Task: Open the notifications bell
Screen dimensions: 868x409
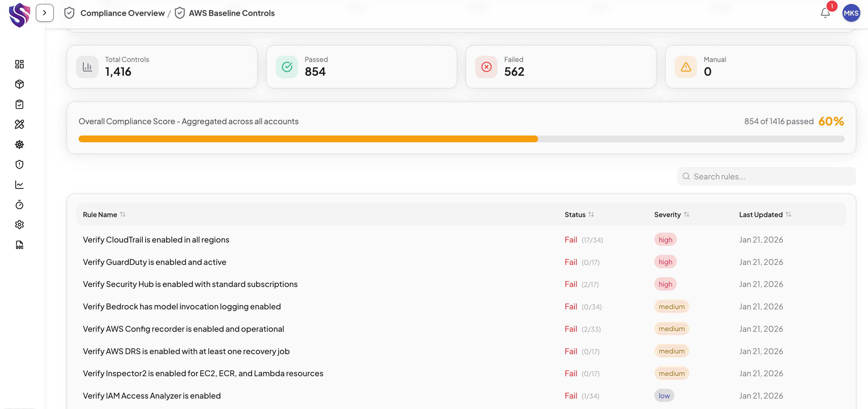Action: (x=825, y=13)
